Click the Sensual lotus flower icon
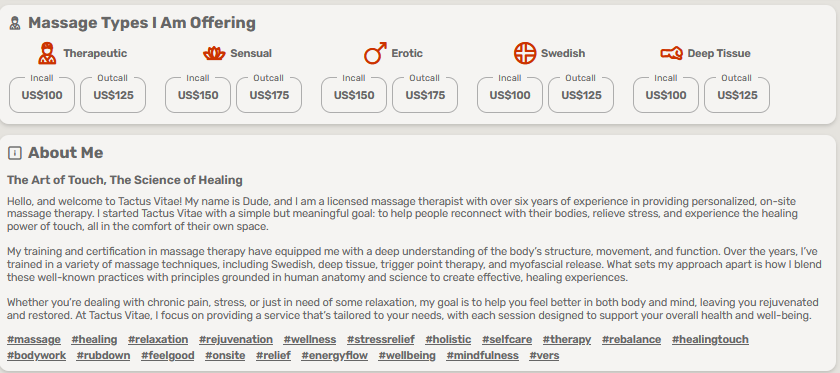 pyautogui.click(x=214, y=54)
